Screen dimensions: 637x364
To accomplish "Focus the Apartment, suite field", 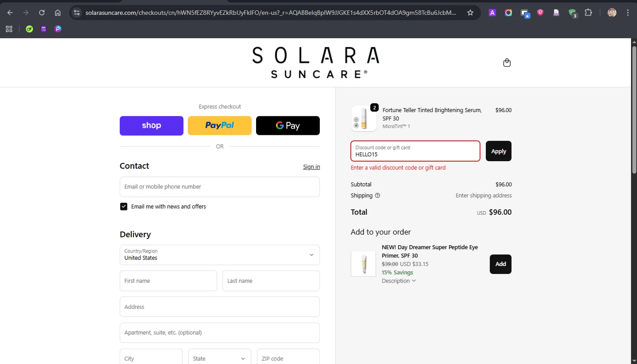I will coord(220,333).
